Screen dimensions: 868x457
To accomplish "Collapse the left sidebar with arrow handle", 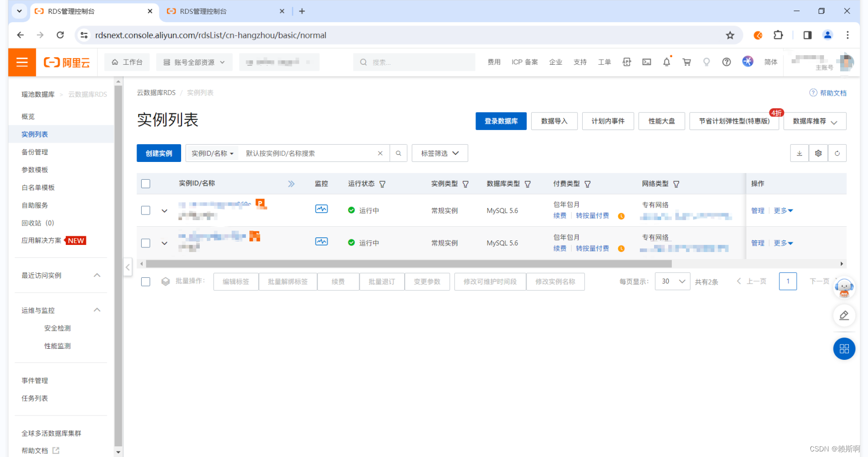I will click(x=128, y=267).
